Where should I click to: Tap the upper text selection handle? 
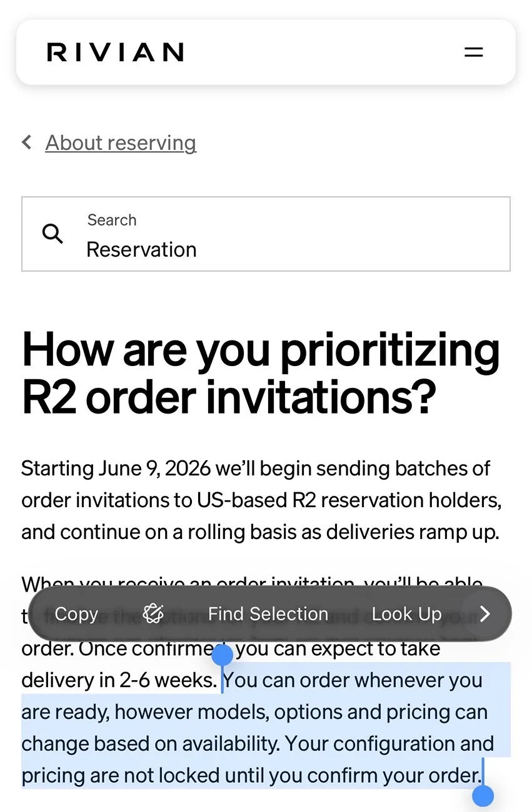tap(223, 656)
